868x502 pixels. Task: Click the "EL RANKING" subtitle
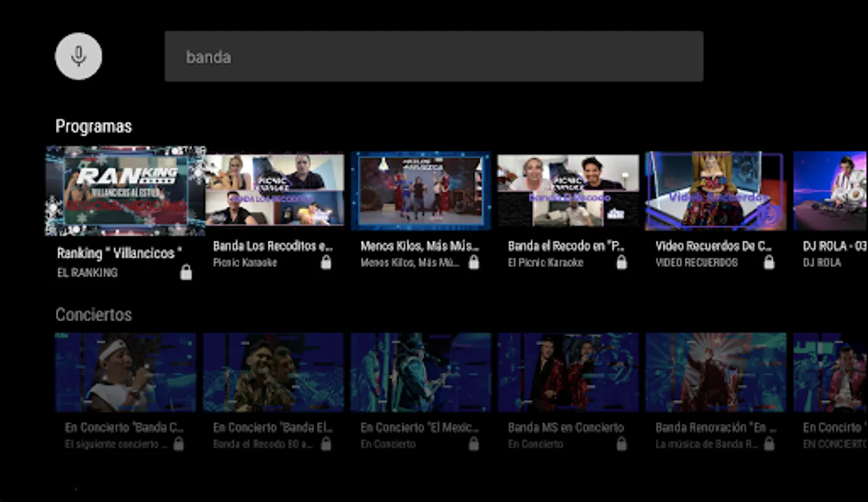coord(88,273)
